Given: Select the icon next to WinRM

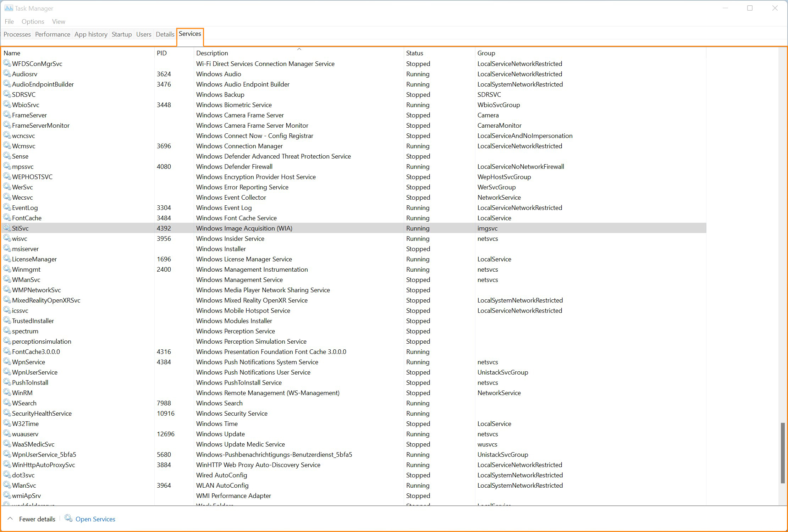Looking at the screenshot, I should [7, 393].
